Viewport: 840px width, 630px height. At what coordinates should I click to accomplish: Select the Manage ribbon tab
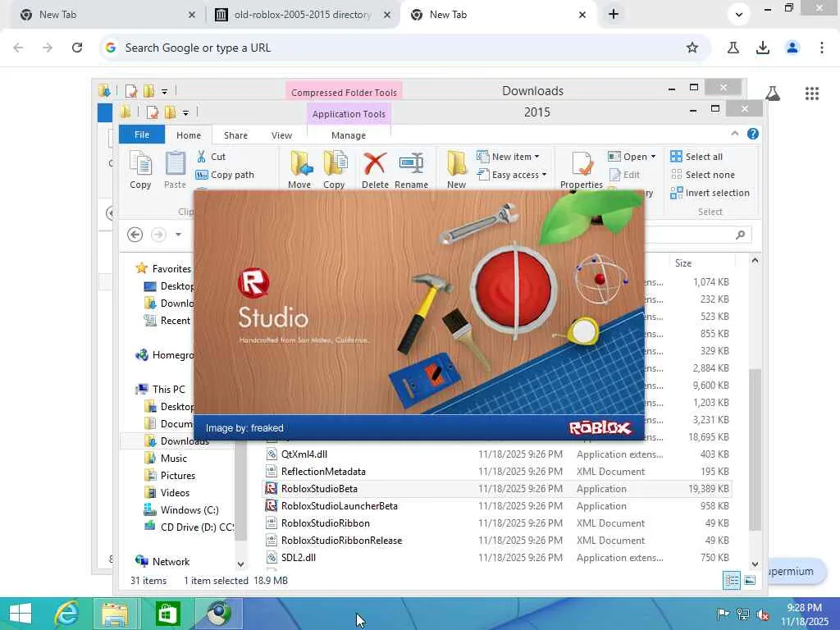coord(348,135)
